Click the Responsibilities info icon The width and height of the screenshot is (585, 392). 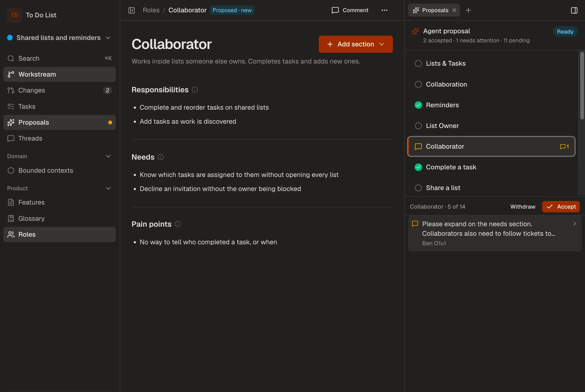(x=195, y=90)
